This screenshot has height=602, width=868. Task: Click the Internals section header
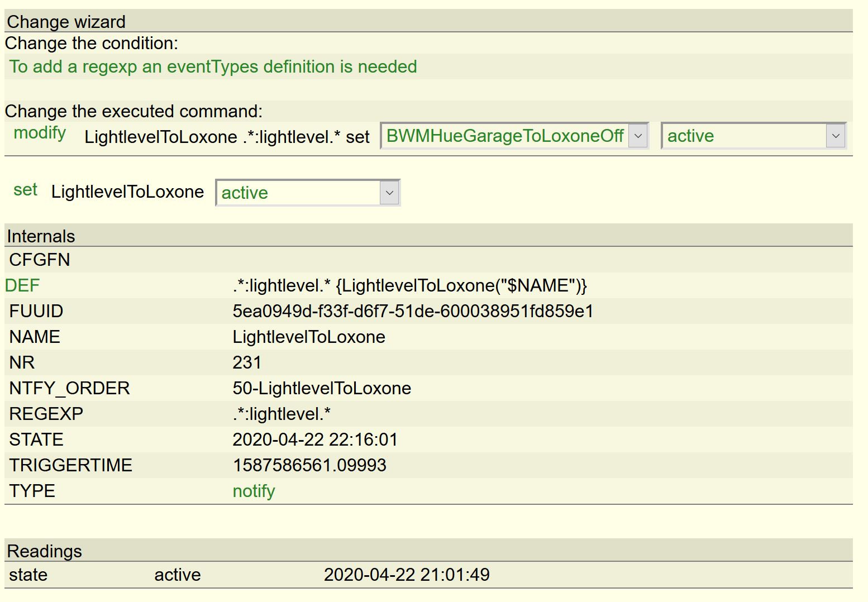click(x=41, y=236)
